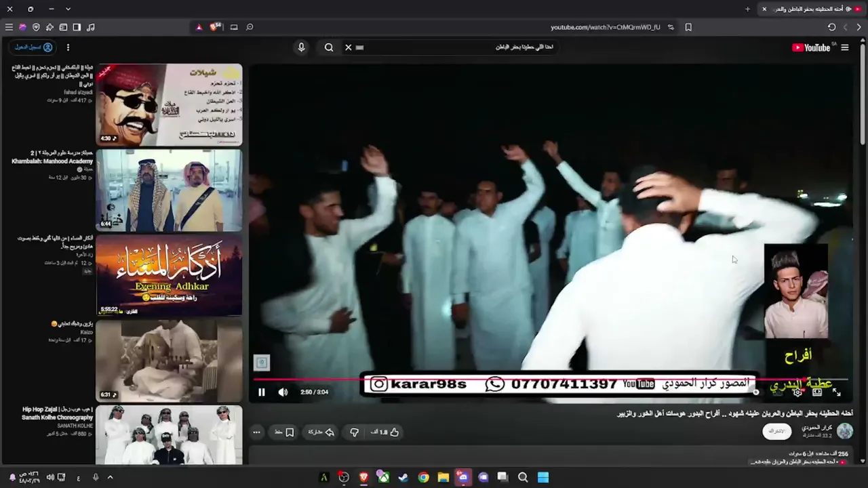Subscribe to the channel
This screenshot has height=488, width=868.
(x=777, y=431)
